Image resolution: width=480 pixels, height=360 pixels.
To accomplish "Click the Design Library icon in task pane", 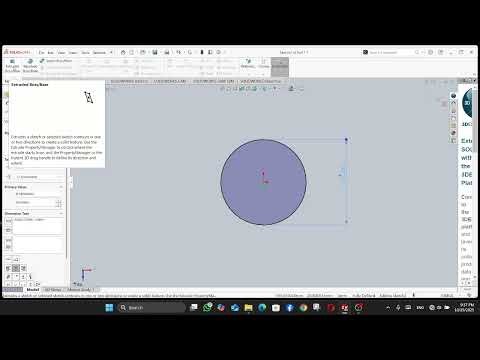I will coord(453,111).
